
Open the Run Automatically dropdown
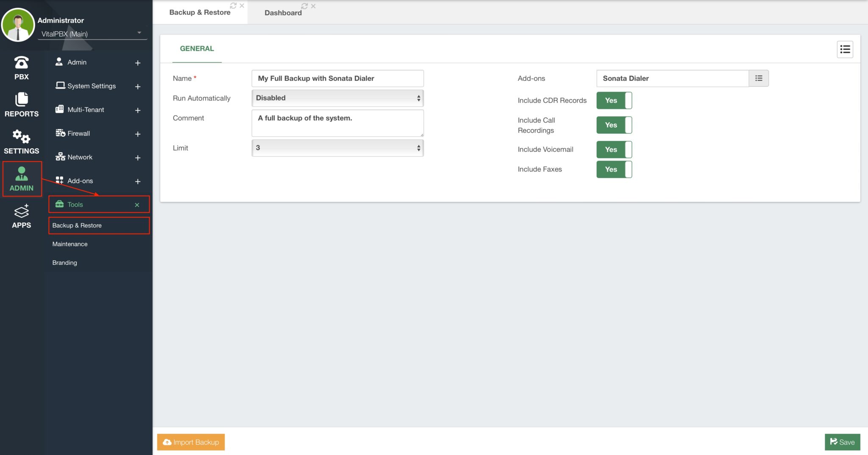pos(338,98)
